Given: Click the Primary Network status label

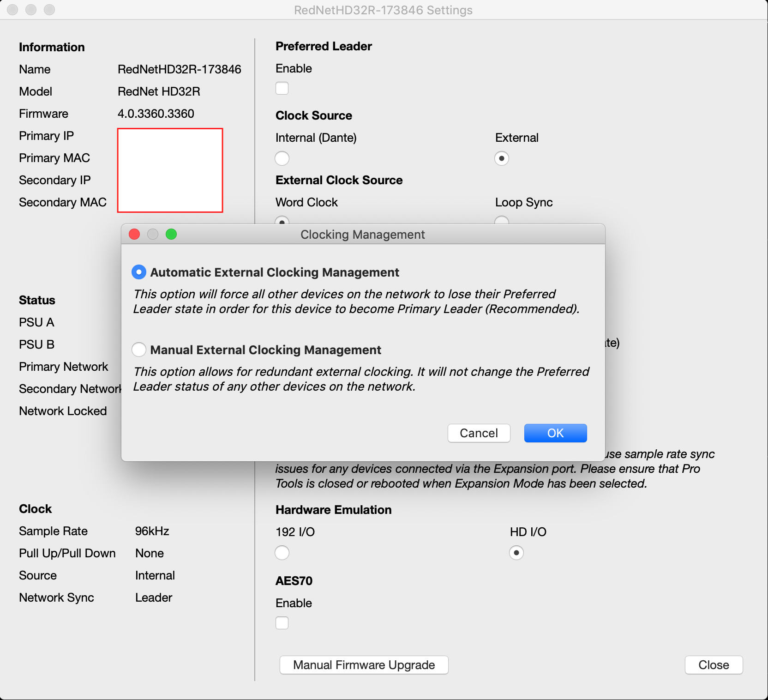Looking at the screenshot, I should click(x=64, y=367).
